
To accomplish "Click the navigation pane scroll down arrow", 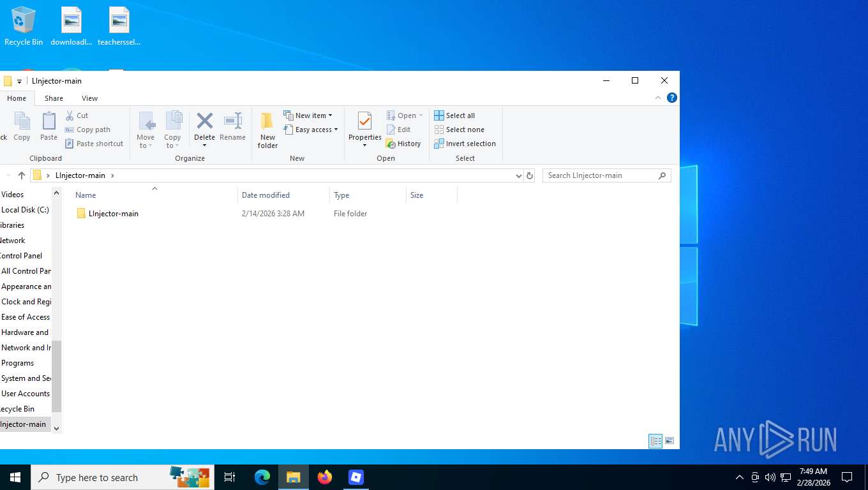I will [56, 429].
